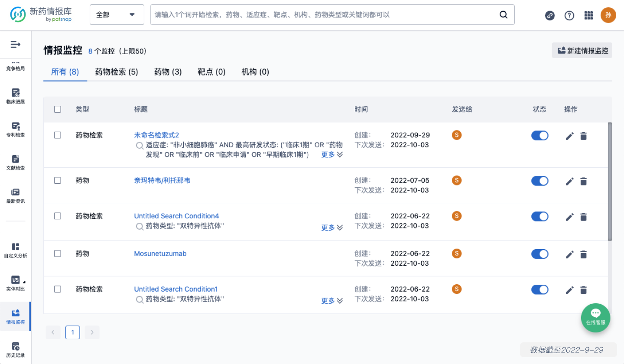Expand 更多 for 未命名检索式2

coord(332,155)
